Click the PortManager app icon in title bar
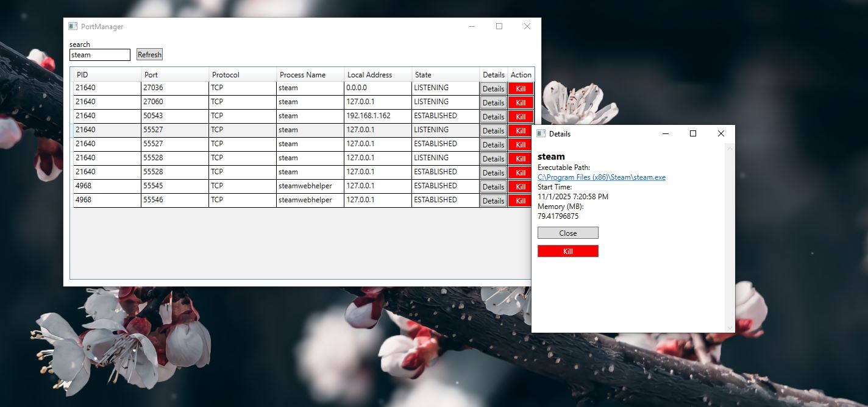This screenshot has height=407, width=868. (73, 26)
